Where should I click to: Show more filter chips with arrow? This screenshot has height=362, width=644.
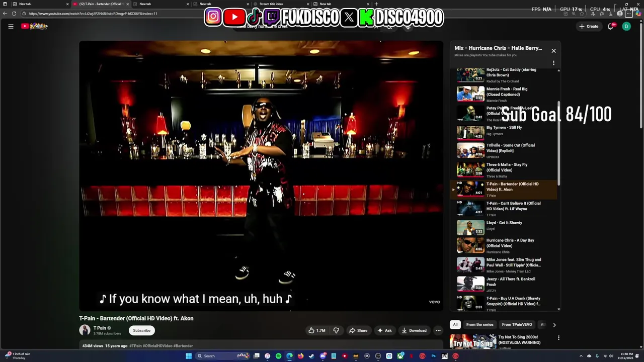pyautogui.click(x=554, y=325)
